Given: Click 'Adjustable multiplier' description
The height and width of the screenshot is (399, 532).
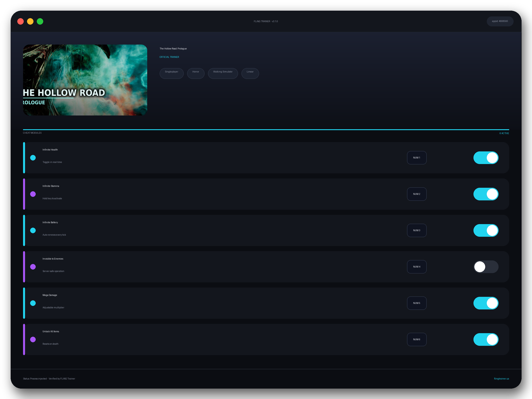Looking at the screenshot, I should [x=53, y=307].
